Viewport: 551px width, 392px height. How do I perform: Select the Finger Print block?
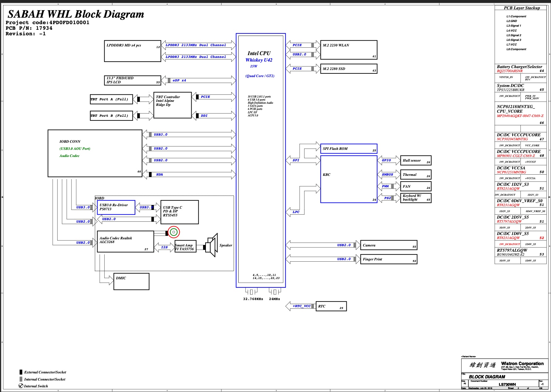coord(389,259)
